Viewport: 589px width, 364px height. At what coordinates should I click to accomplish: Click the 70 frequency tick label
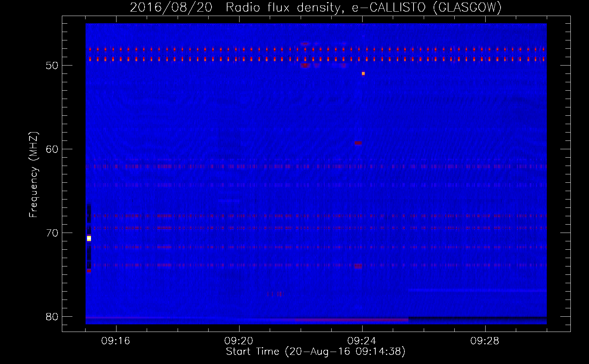pyautogui.click(x=52, y=233)
